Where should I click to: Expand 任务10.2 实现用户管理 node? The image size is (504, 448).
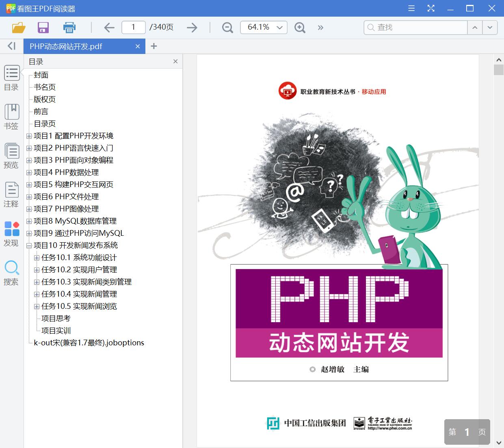click(37, 270)
